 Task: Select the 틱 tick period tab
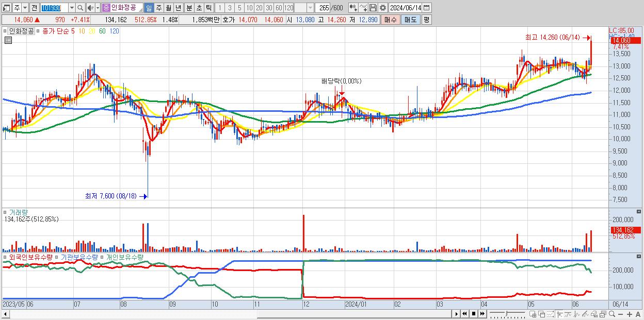[x=208, y=8]
